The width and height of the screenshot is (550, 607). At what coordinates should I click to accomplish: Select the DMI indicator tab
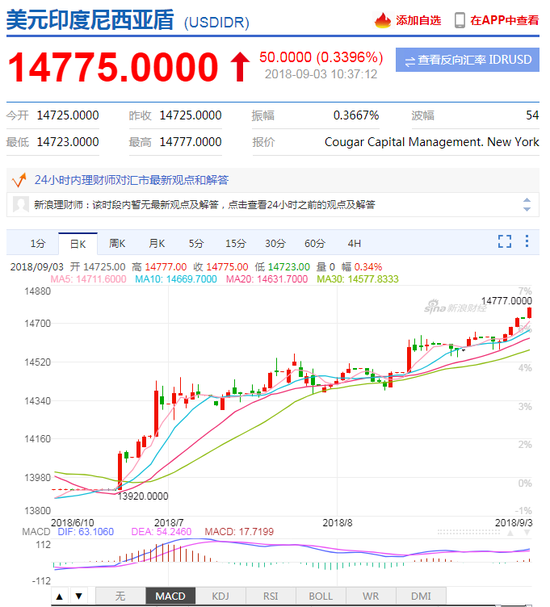click(x=421, y=596)
